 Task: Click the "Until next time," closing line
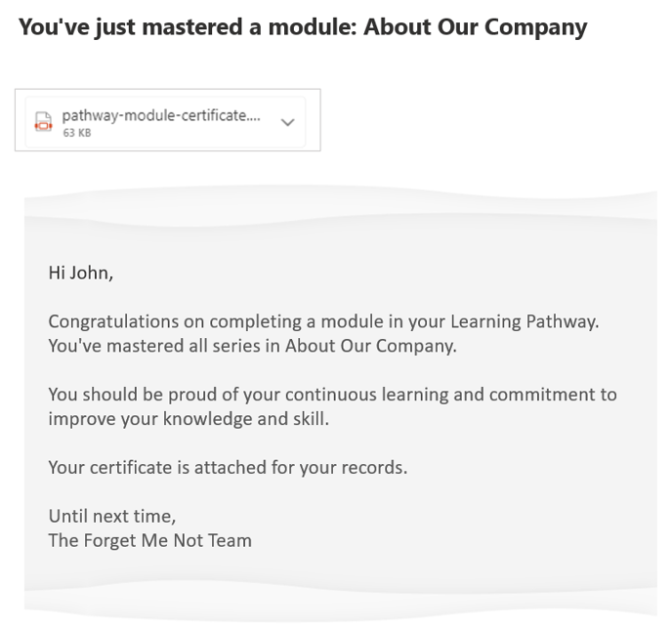pos(112,516)
